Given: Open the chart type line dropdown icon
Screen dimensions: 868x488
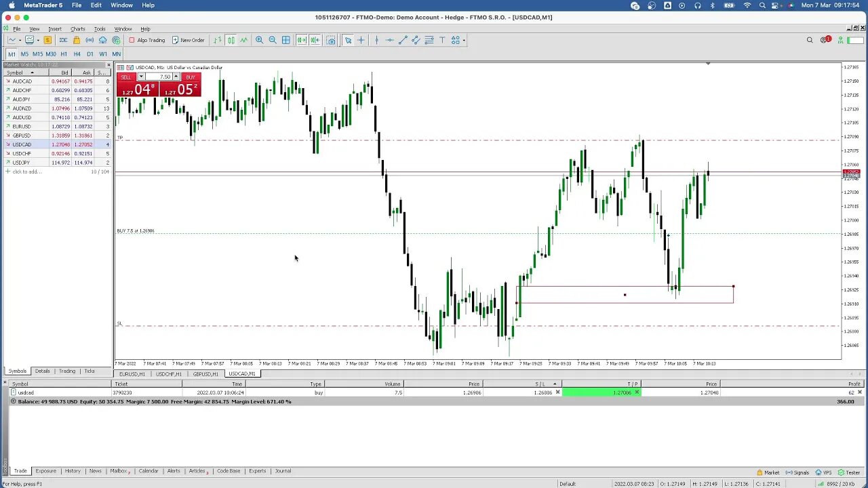Looking at the screenshot, I should click(x=14, y=40).
